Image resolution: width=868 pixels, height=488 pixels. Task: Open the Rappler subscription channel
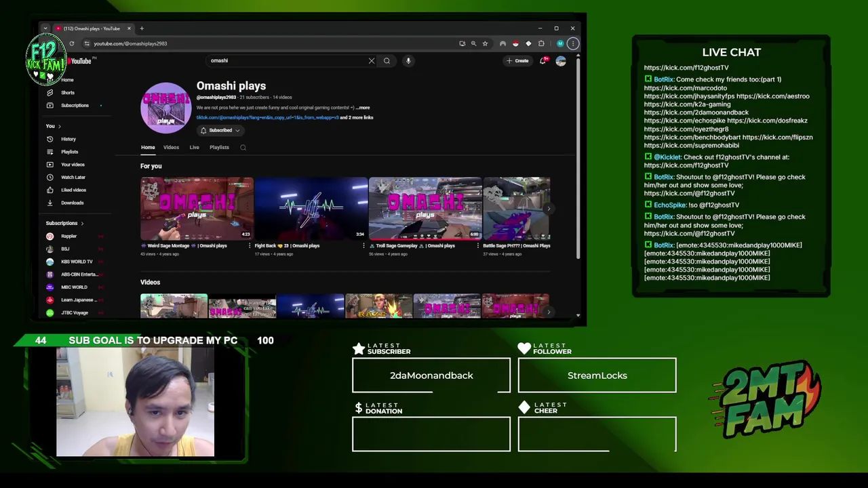click(68, 236)
